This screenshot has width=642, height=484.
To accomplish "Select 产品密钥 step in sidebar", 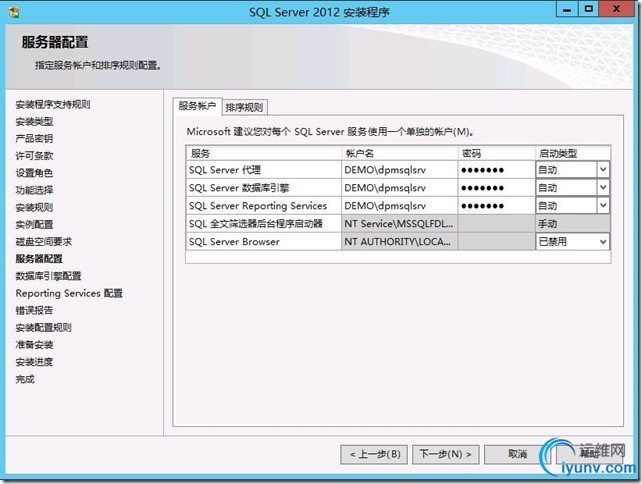I will click(x=34, y=139).
